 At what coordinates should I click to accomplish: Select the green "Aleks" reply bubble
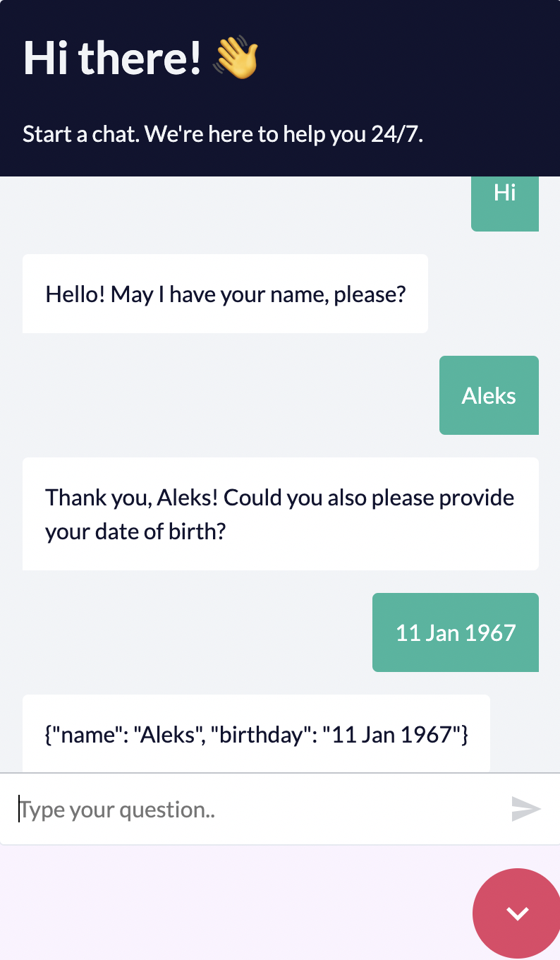tap(489, 395)
